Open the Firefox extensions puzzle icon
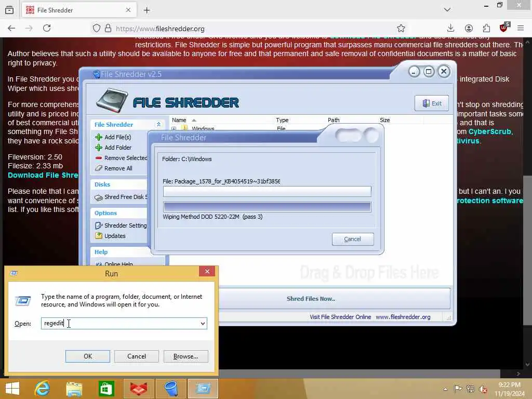The height and width of the screenshot is (399, 532). pos(486,28)
